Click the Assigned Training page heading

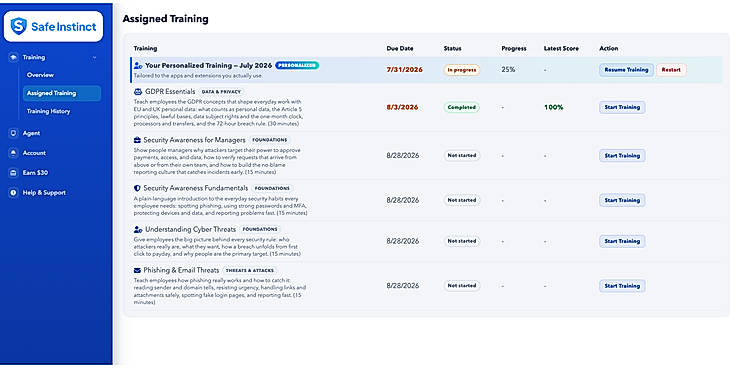click(x=166, y=19)
